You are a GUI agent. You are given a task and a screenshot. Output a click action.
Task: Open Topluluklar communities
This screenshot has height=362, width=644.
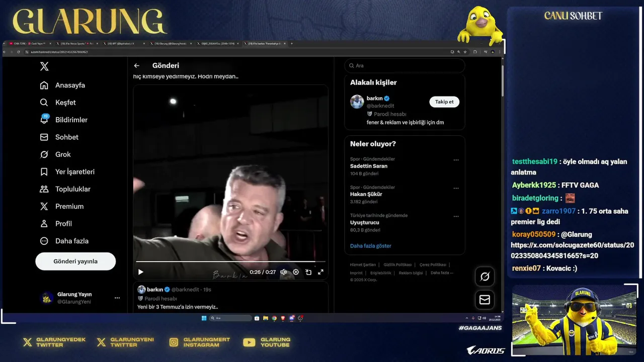[65, 189]
